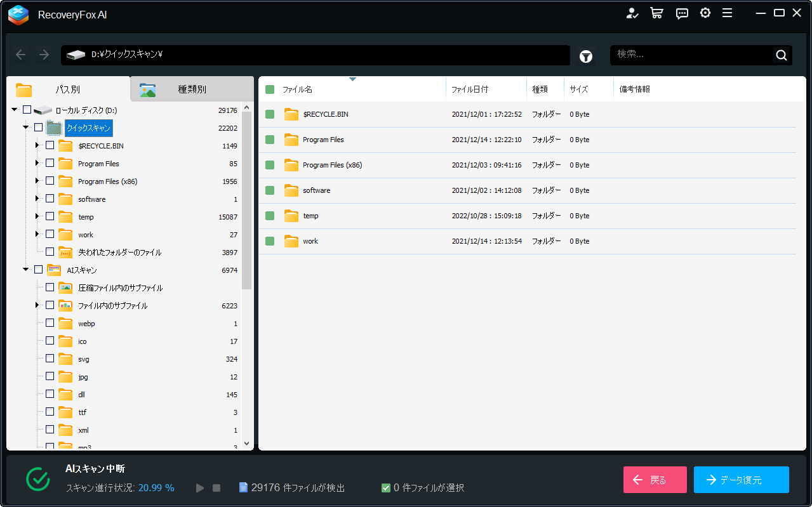The width and height of the screenshot is (812, 507).
Task: Click the 戻る button
Action: 655,480
